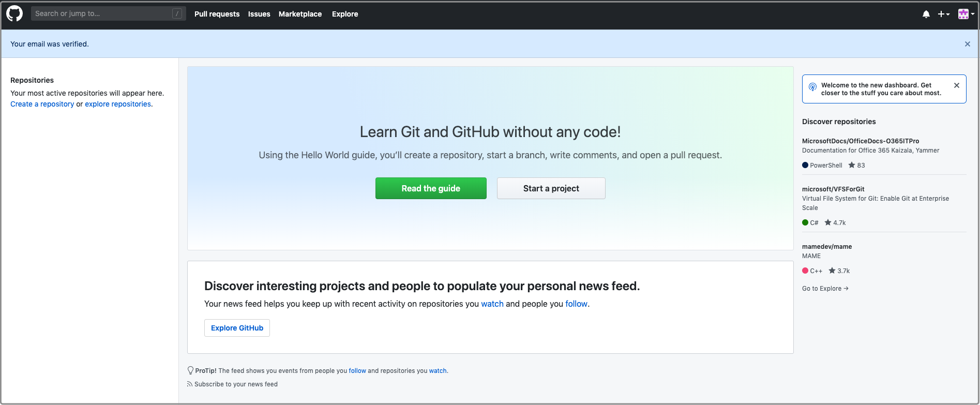
Task: Open mamedev/mame repository
Action: click(x=827, y=246)
